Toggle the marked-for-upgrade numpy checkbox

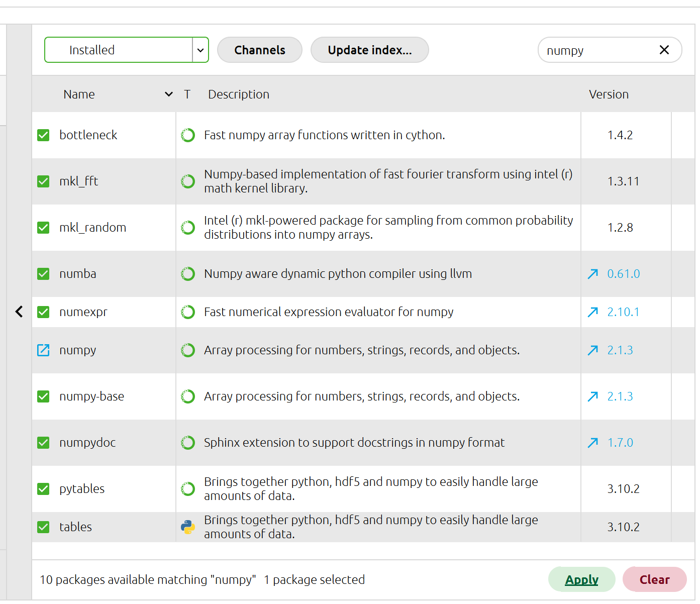(x=43, y=350)
